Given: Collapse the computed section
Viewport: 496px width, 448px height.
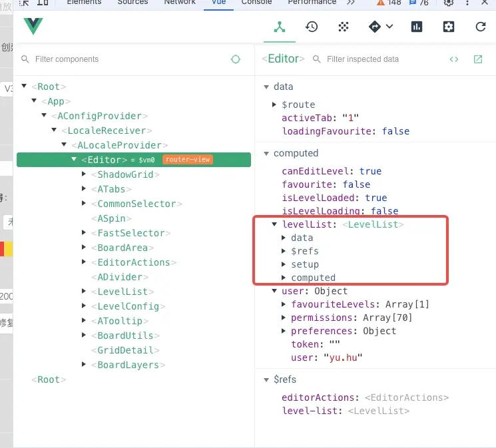Looking at the screenshot, I should tap(266, 154).
